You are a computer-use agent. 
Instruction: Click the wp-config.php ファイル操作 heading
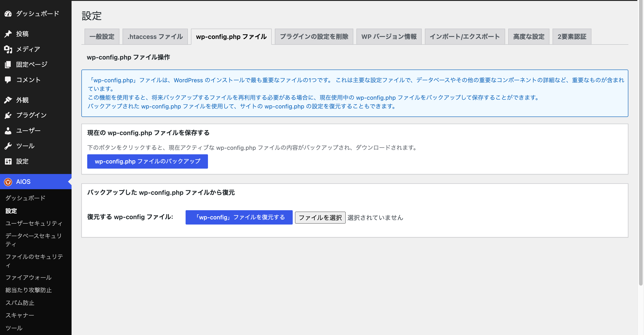coord(128,57)
